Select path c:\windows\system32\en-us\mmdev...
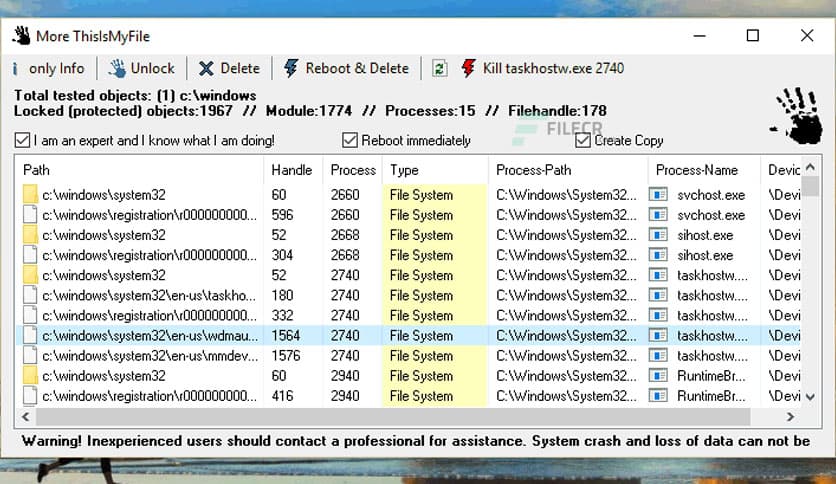This screenshot has width=836, height=484. click(150, 356)
